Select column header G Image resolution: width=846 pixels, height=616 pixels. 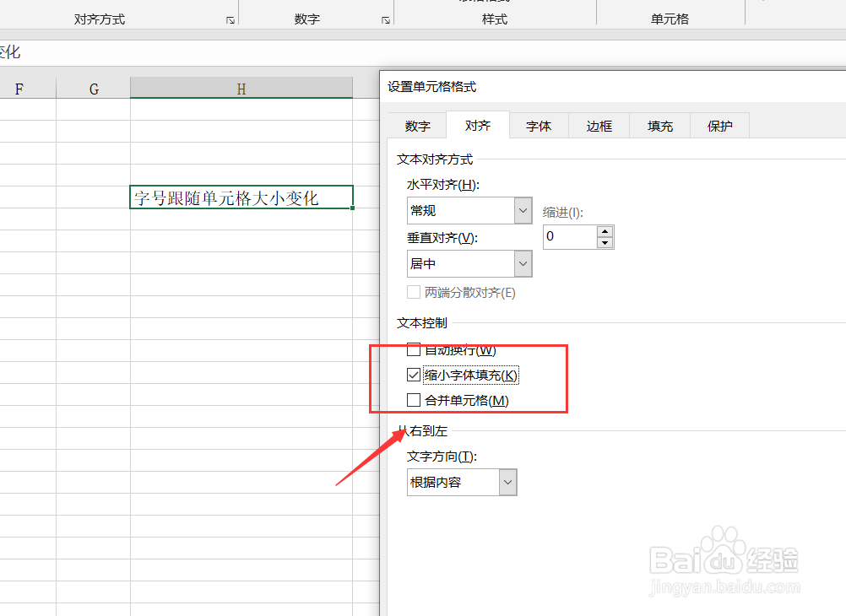click(x=93, y=87)
